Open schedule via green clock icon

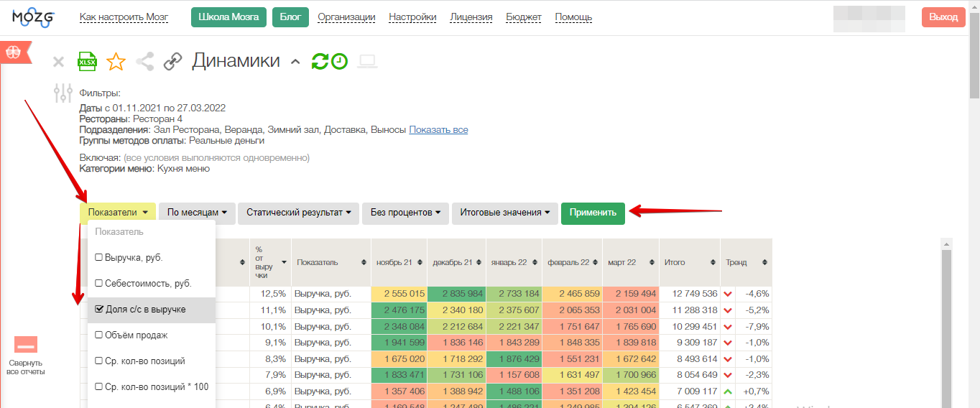pos(339,62)
